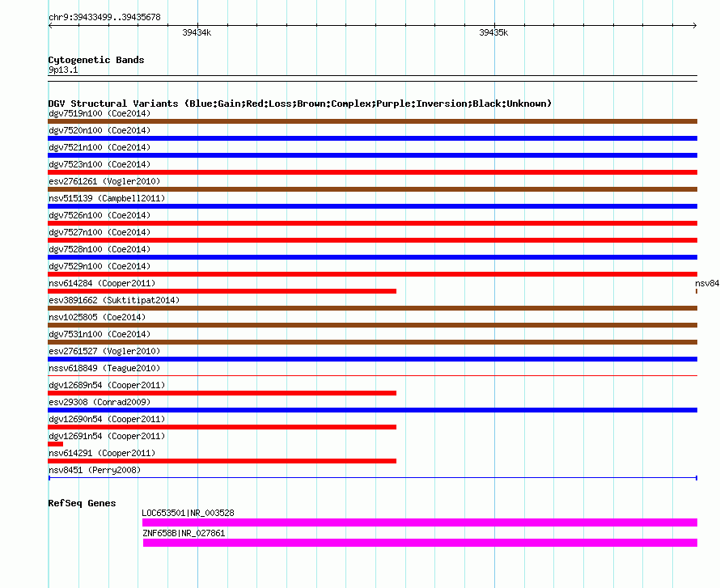Select thin blue line under nsv8451
Screen dimensions: 720x588
(x=373, y=478)
